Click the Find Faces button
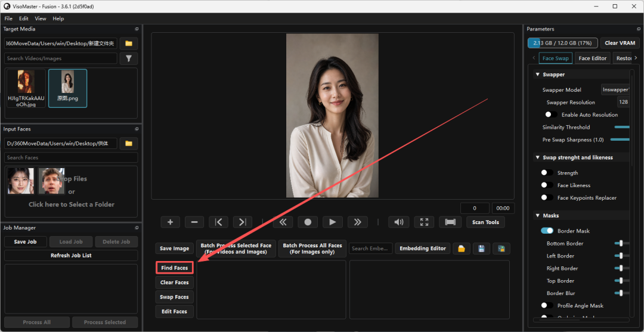The image size is (644, 332). (175, 268)
